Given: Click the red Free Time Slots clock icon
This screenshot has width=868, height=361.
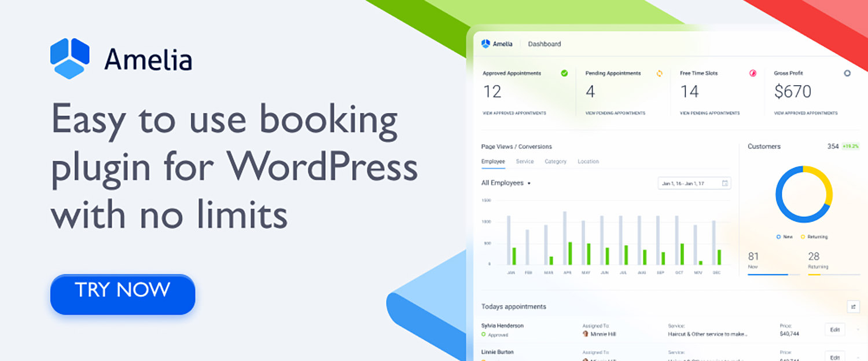Looking at the screenshot, I should 752,74.
